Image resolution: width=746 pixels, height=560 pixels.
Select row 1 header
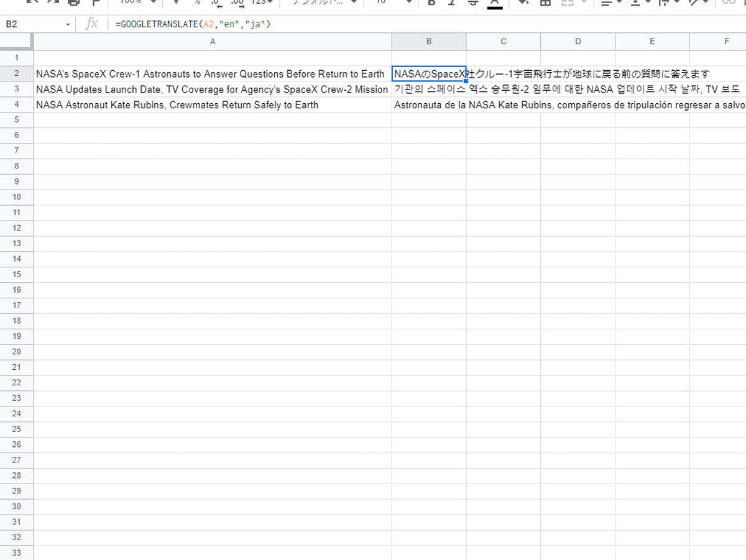click(16, 58)
